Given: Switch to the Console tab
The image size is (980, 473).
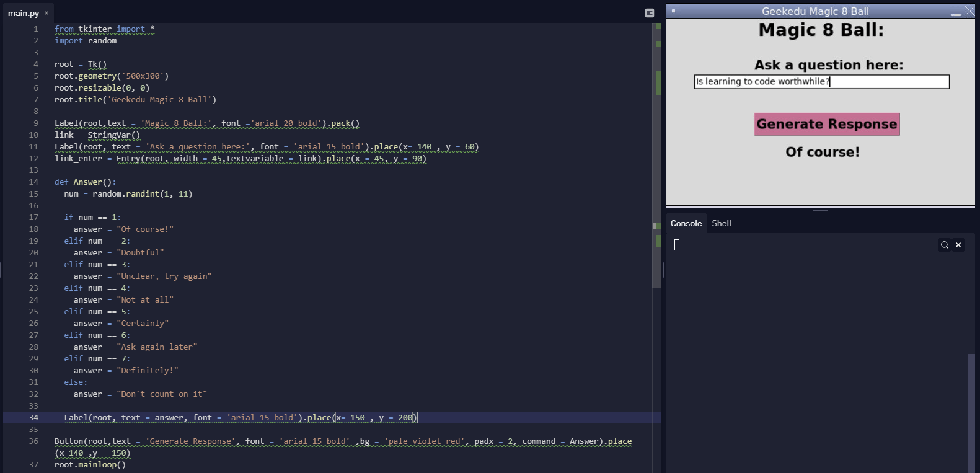Looking at the screenshot, I should (686, 223).
